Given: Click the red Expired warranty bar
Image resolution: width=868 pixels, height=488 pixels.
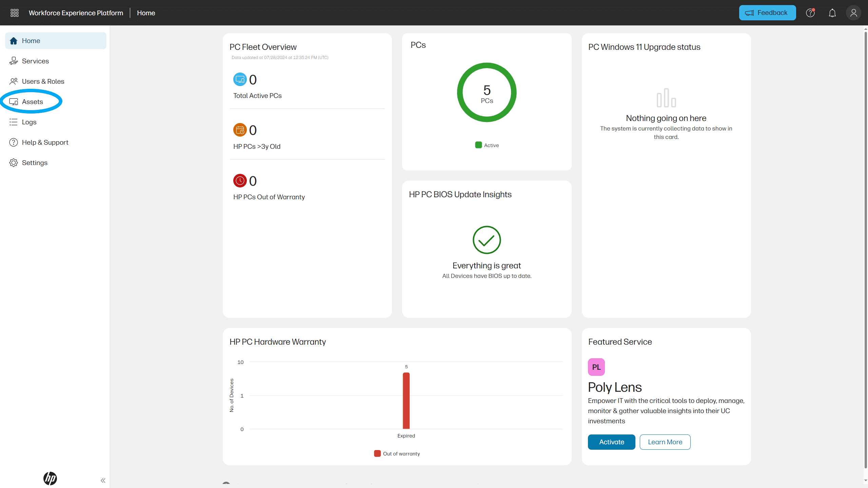Looking at the screenshot, I should pyautogui.click(x=406, y=401).
